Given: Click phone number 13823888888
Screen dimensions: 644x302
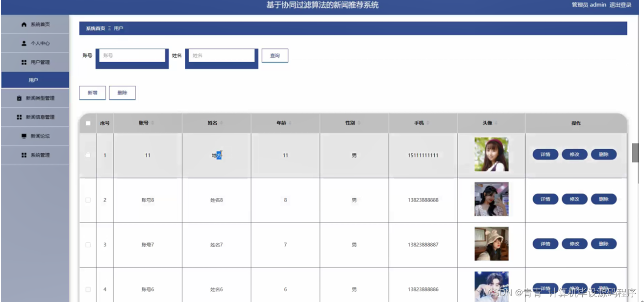Looking at the screenshot, I should click(x=423, y=200).
